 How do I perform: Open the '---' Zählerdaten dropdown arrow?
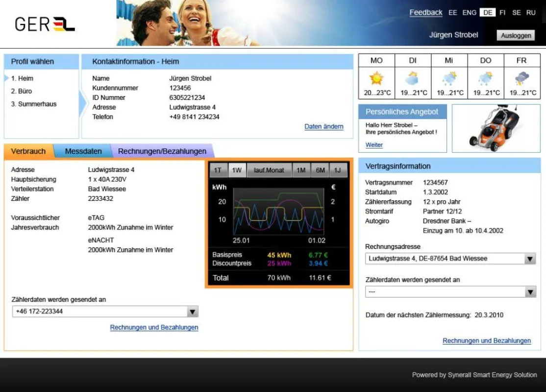(530, 292)
